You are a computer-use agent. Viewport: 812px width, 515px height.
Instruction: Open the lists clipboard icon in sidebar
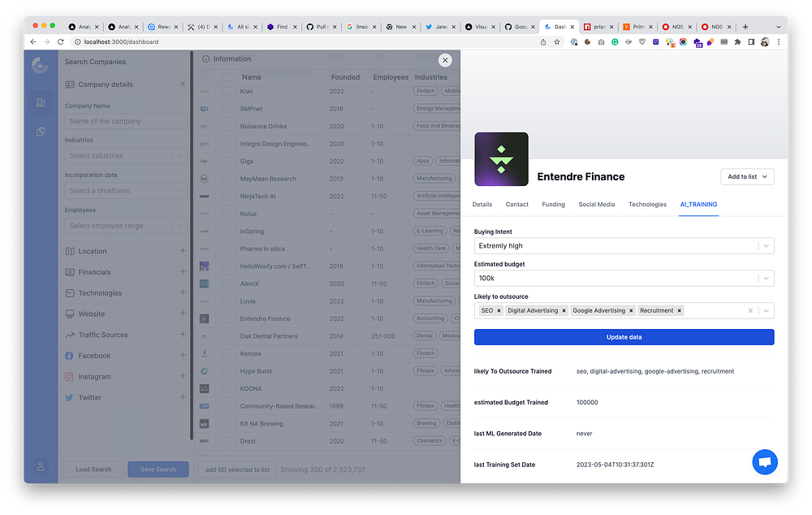[41, 132]
